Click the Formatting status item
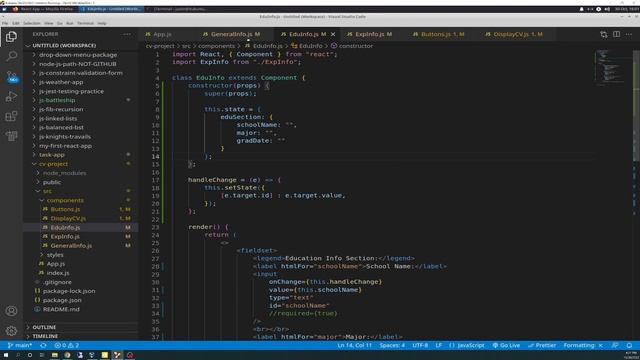Image resolution: width=640 pixels, height=360 pixels. point(583,345)
